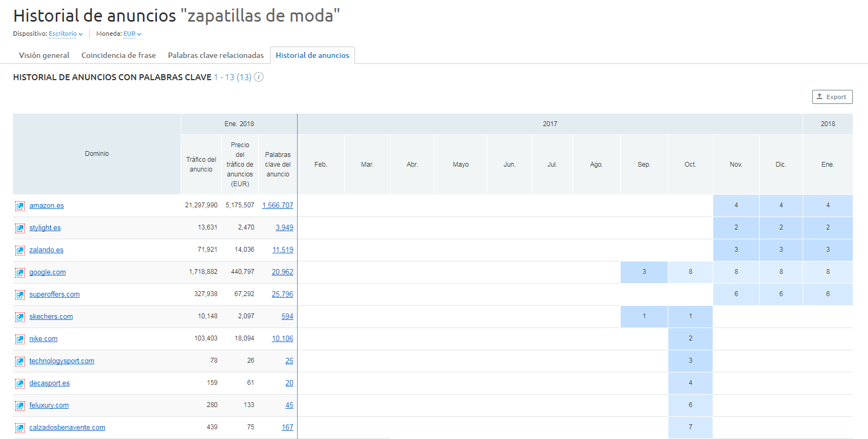Click superoffers.com December ad position cell
The width and height of the screenshot is (868, 439).
pyautogui.click(x=781, y=294)
